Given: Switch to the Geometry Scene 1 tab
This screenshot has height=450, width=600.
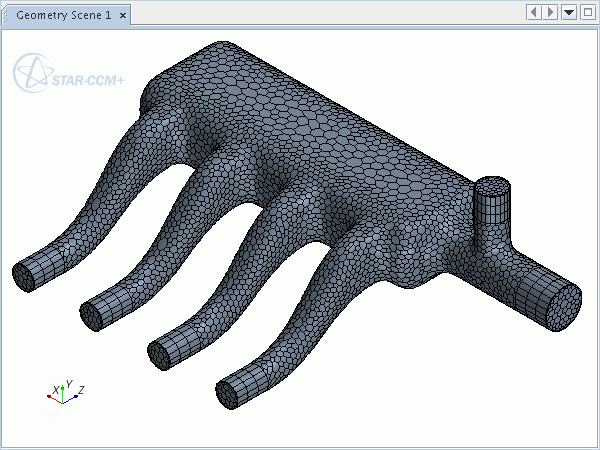Looking at the screenshot, I should [x=63, y=13].
